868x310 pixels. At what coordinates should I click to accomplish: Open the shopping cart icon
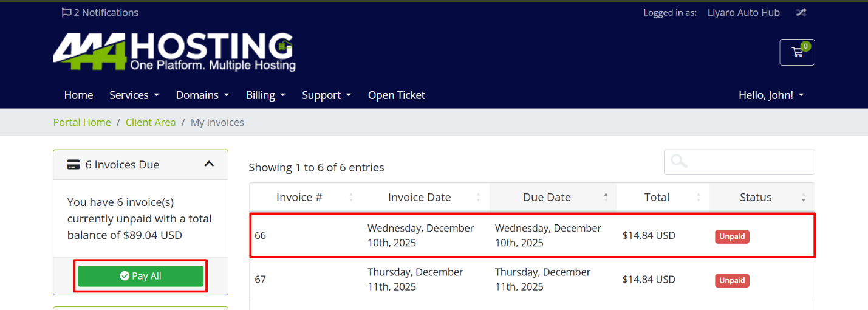(x=797, y=52)
